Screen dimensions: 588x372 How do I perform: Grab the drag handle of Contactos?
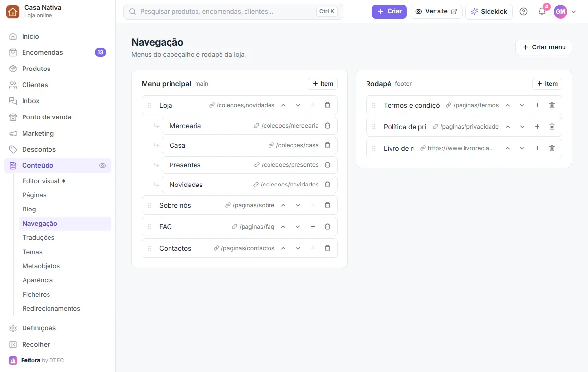(149, 248)
